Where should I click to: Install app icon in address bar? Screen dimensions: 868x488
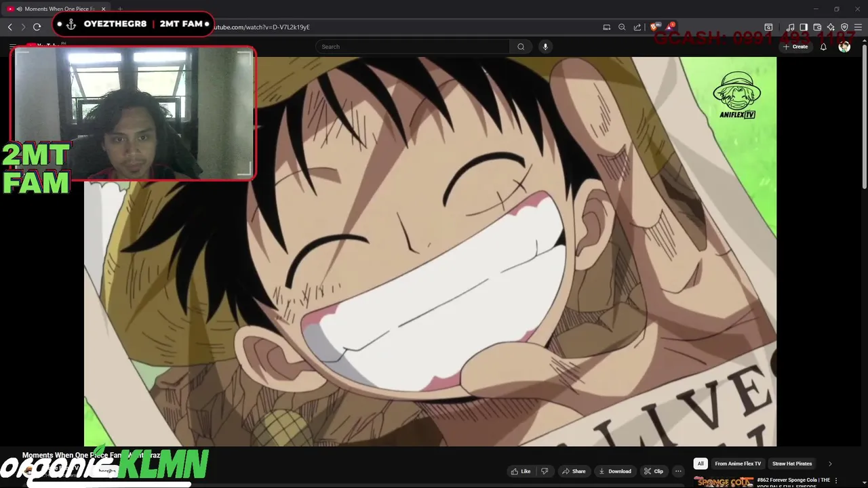[x=607, y=27]
